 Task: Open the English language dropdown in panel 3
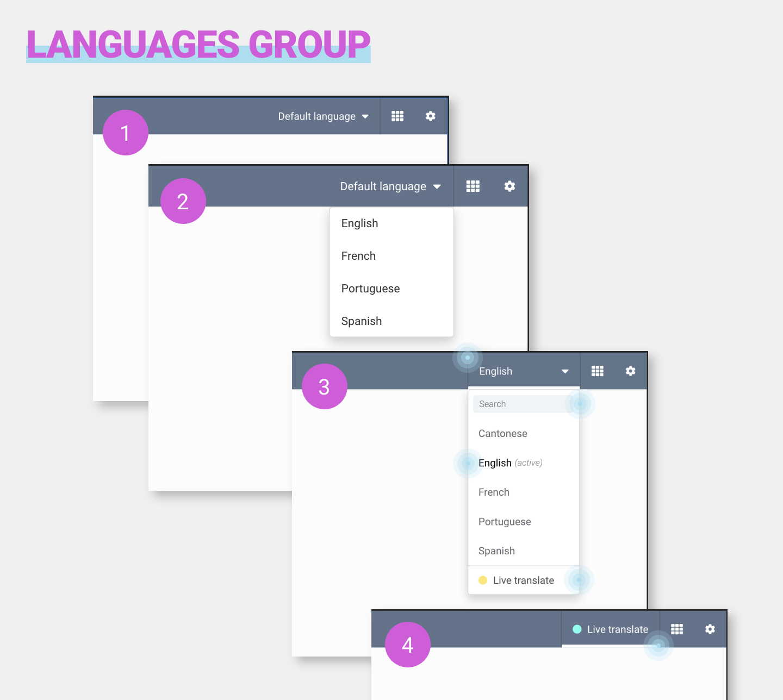523,371
